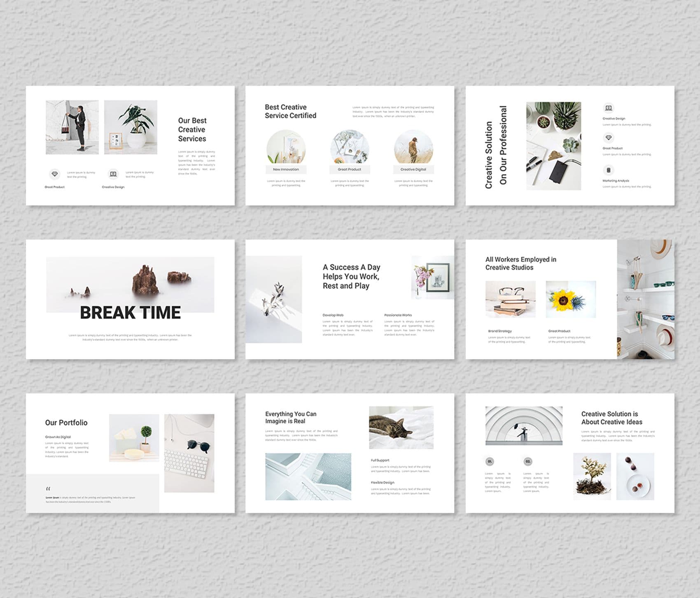Select the stacked books with glasses photo
The image size is (700, 598).
[x=511, y=299]
